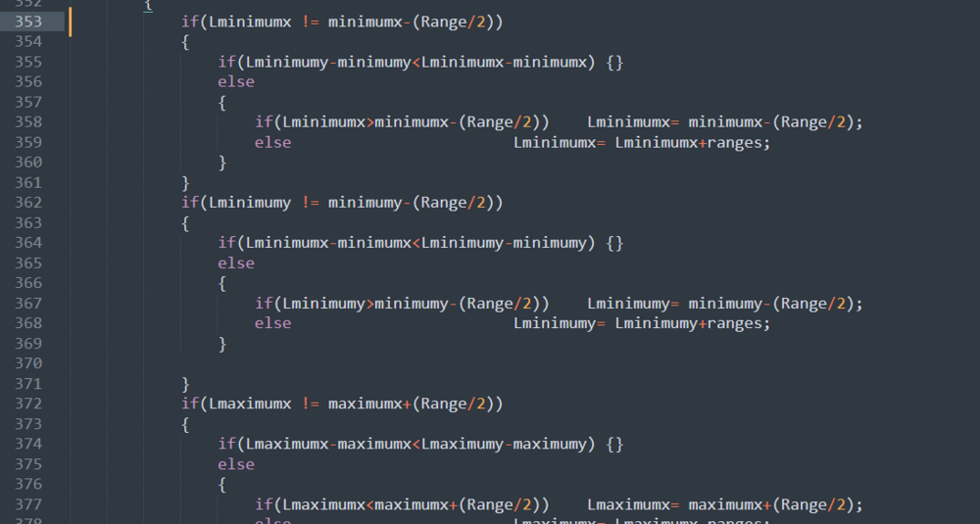Click gutter line number 361
Image resolution: width=980 pixels, height=524 pixels.
(x=28, y=182)
